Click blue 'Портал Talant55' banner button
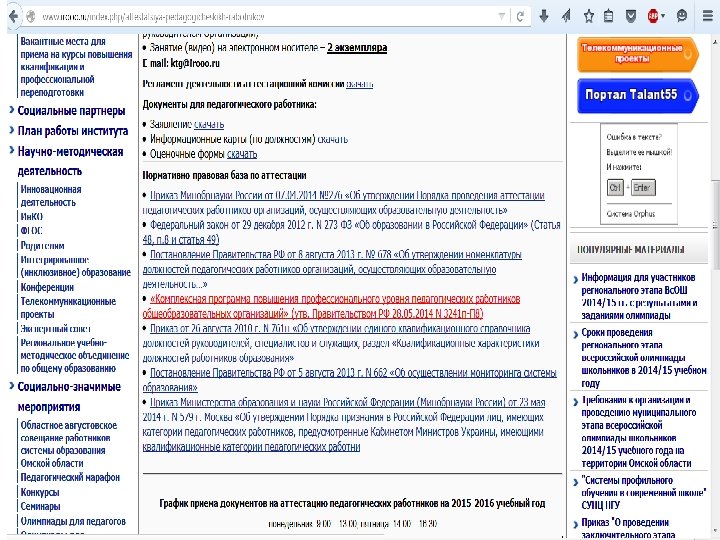Viewport: 720px width, 540px height. pyautogui.click(x=638, y=96)
